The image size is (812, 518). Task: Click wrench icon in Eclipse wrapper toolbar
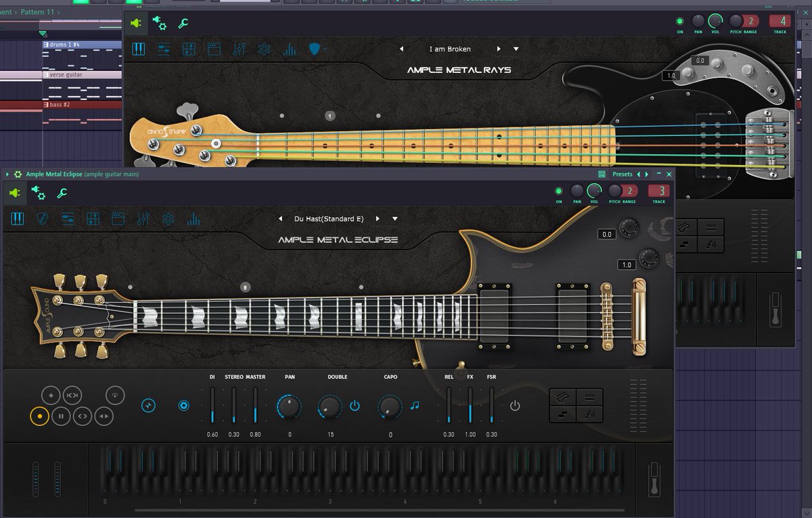[61, 193]
